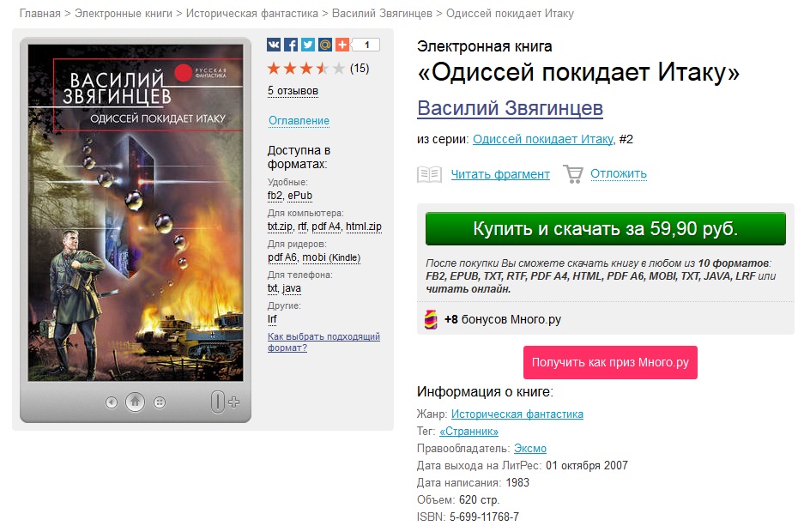Select the fb2 format link
Image resolution: width=804 pixels, height=532 pixels.
[275, 196]
